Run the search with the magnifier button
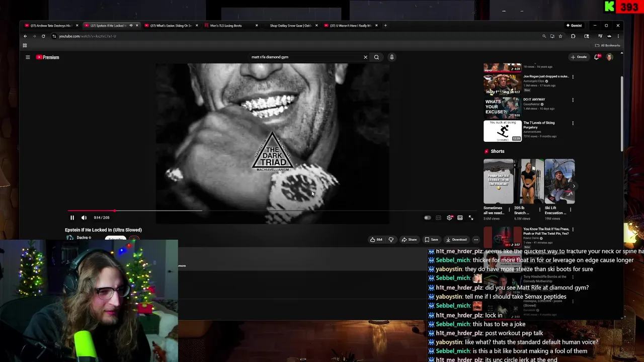Screen dimensions: 644x362 376,57
